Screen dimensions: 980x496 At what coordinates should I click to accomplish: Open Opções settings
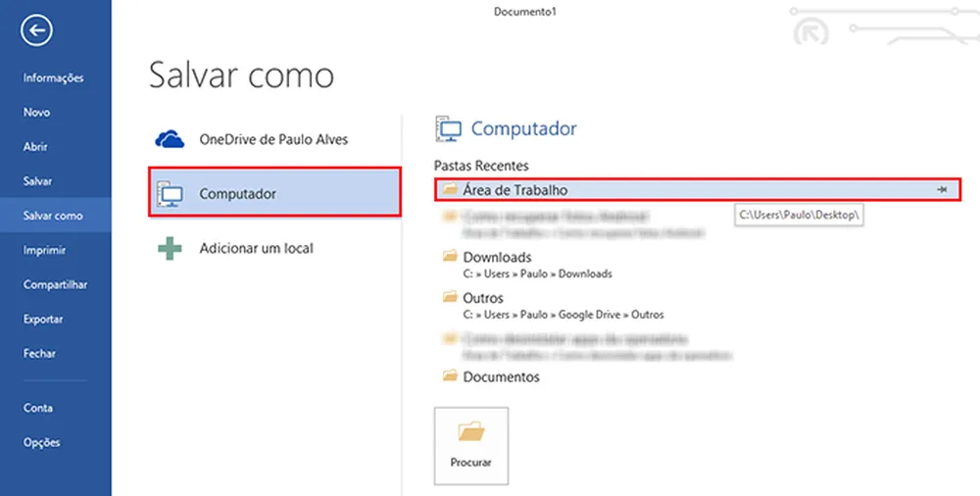pos(42,442)
